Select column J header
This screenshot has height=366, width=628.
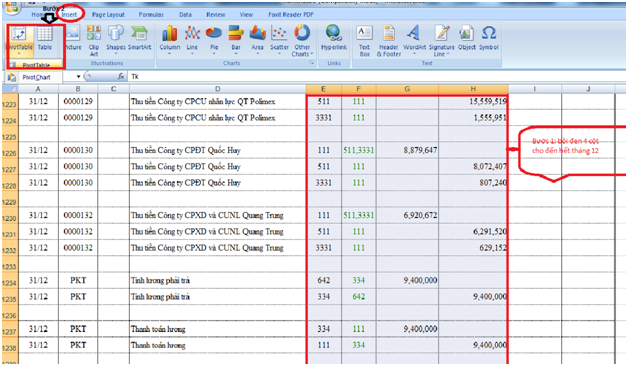(x=588, y=88)
